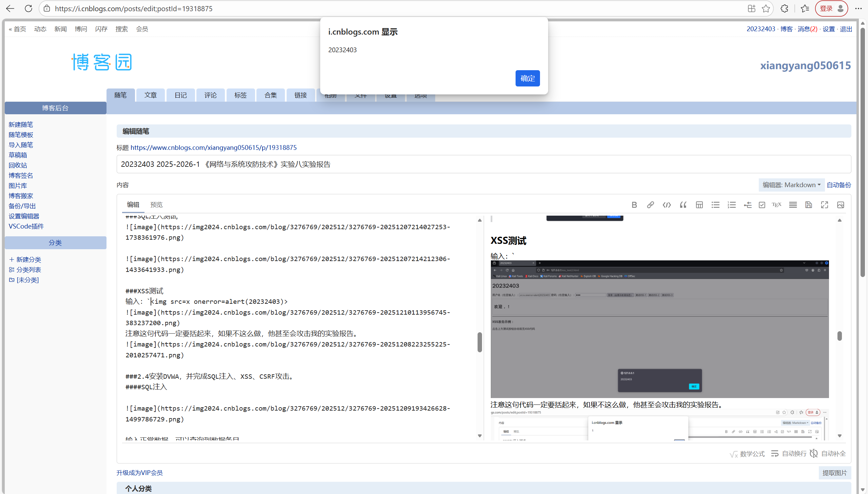Open the 编辑器: Markdown dropdown
This screenshot has width=868, height=494.
(791, 185)
